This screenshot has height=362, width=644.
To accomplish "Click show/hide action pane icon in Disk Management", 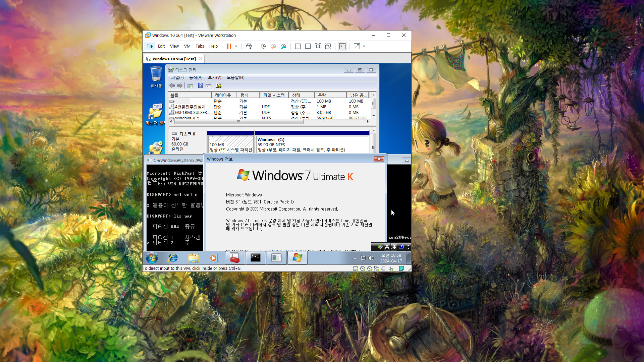I will (x=208, y=86).
